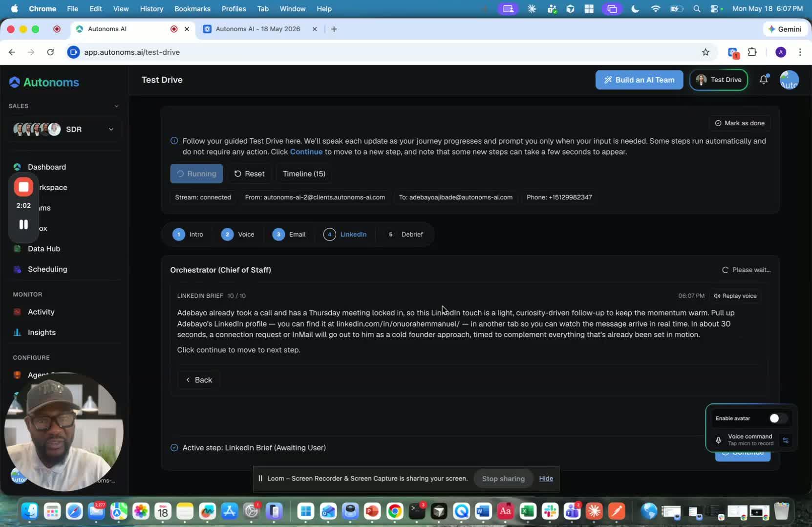
Task: Click the Test Drive button in the header
Action: 718,80
